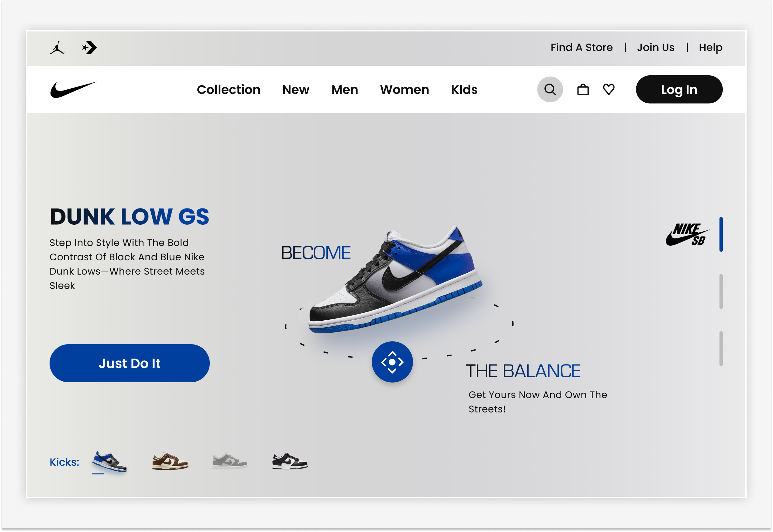The width and height of the screenshot is (773, 532).
Task: Open the search icon
Action: coord(550,89)
